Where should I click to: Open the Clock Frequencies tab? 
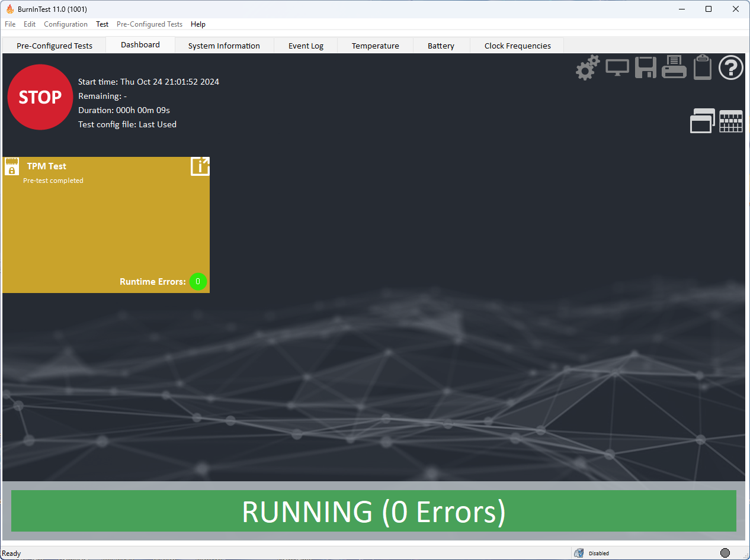pos(517,46)
